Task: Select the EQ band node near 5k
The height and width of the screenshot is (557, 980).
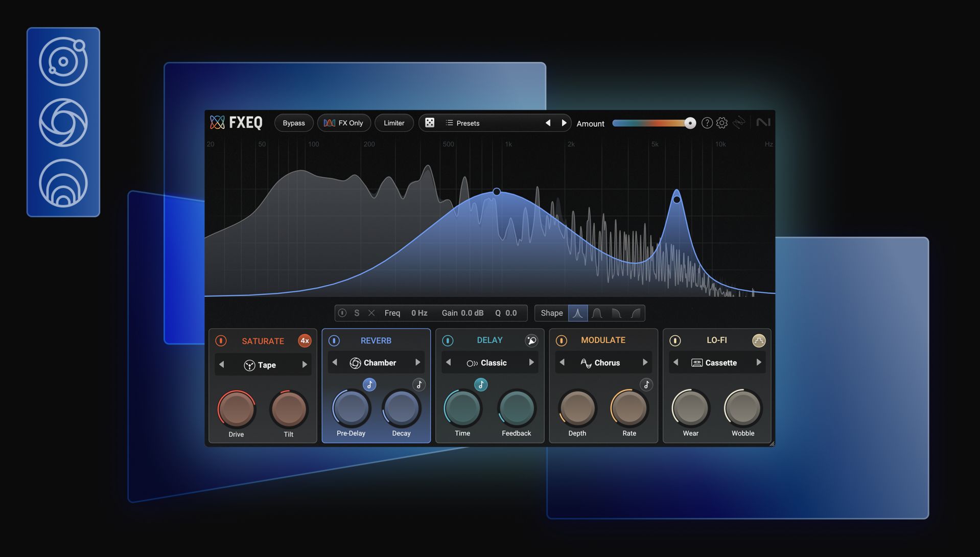Action: point(676,200)
